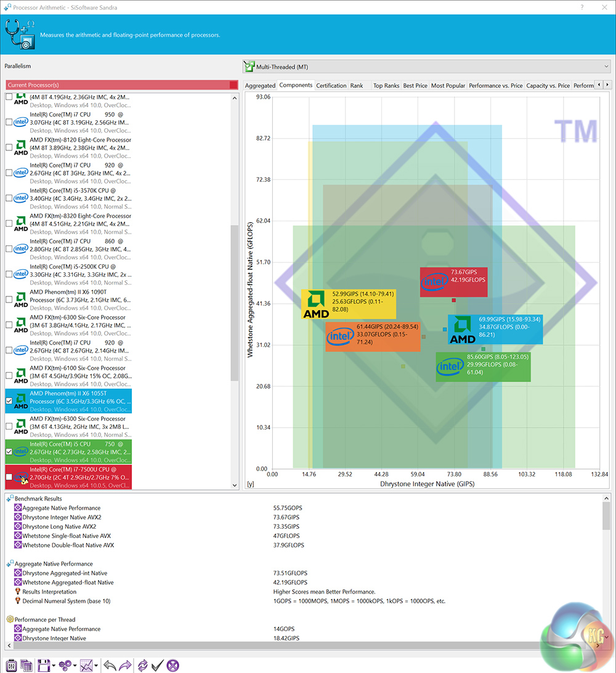Click the forward arrow icon
This screenshot has width=616, height=673.
pos(125,665)
